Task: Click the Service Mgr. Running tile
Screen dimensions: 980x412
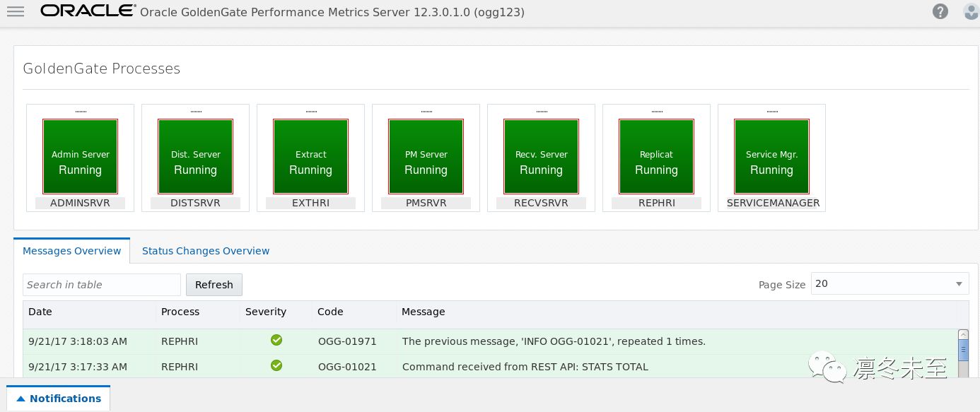Action: pyautogui.click(x=771, y=156)
